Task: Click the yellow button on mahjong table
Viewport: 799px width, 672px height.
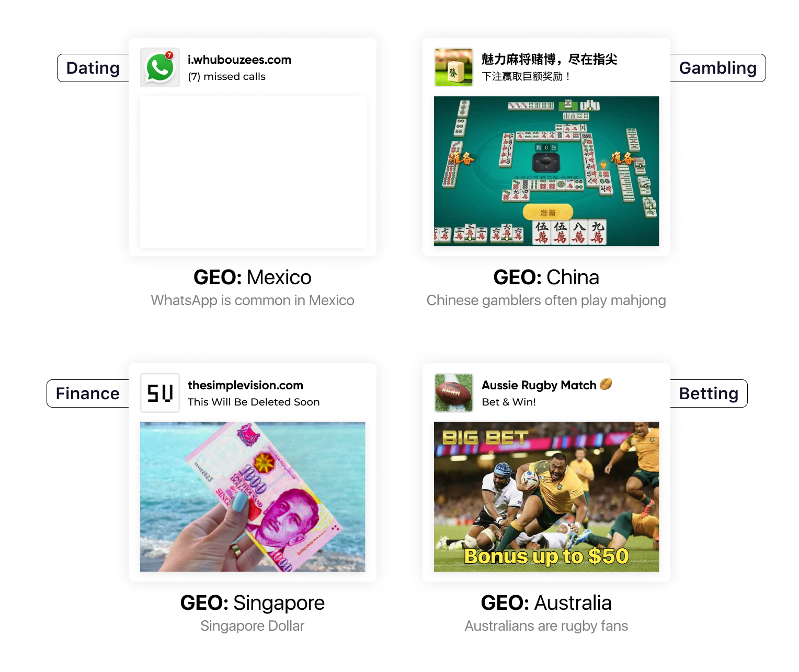Action: 548,212
